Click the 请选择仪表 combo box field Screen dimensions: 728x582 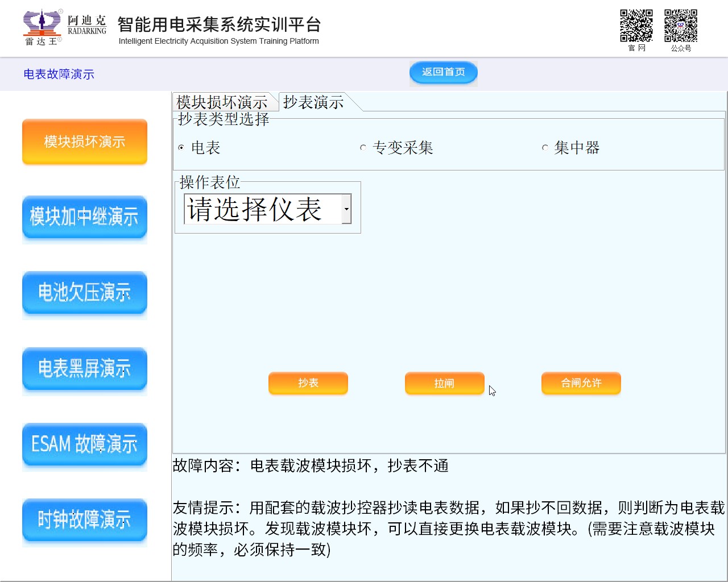(x=262, y=209)
